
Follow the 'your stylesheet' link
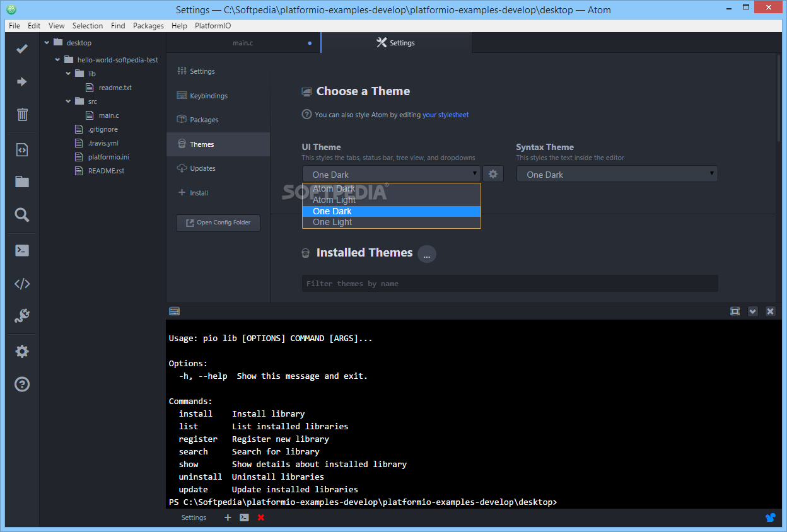(x=446, y=115)
